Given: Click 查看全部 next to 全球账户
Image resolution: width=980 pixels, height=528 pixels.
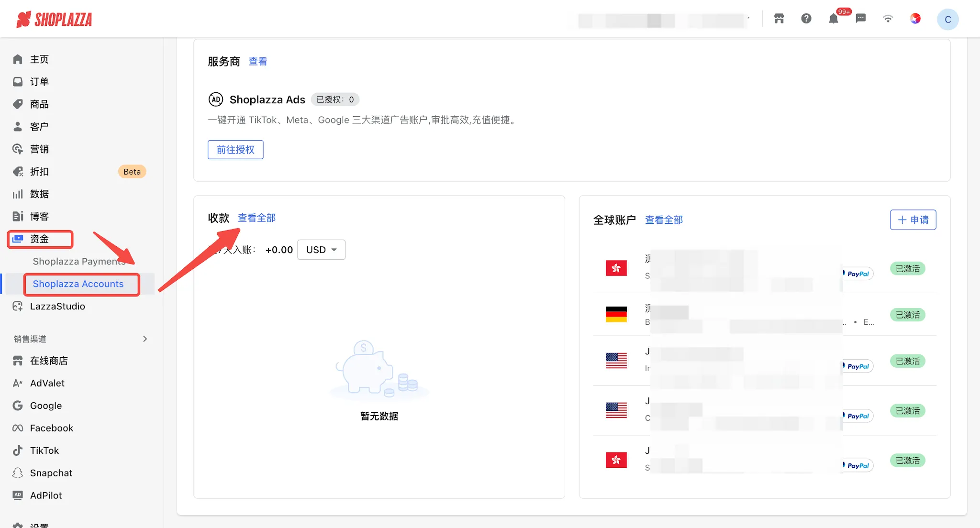Looking at the screenshot, I should click(x=664, y=220).
